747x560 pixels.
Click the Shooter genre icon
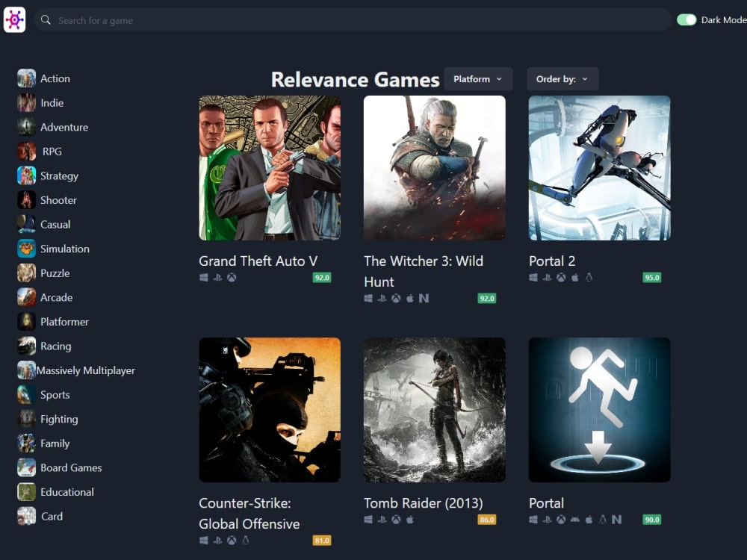(26, 200)
